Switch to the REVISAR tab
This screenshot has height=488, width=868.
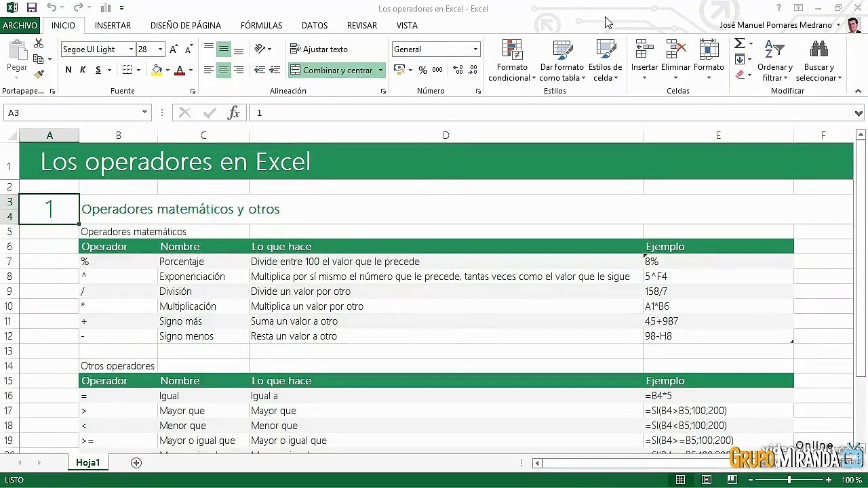(362, 25)
